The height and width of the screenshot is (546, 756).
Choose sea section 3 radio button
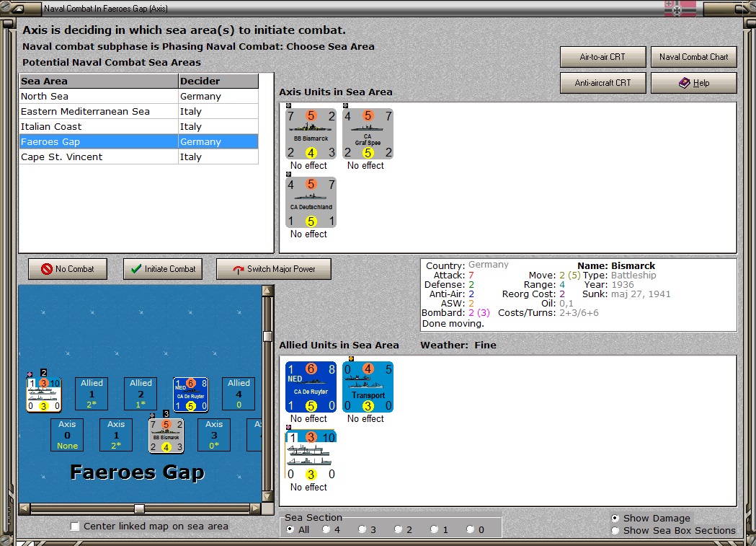(x=362, y=529)
